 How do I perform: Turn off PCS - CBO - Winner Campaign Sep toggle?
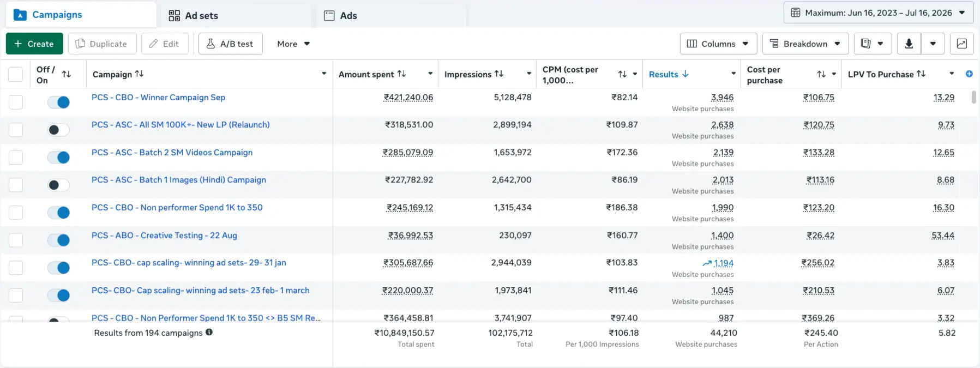tap(58, 102)
